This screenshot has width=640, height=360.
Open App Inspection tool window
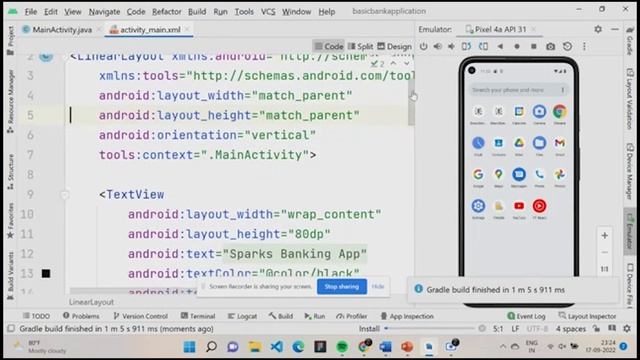point(407,316)
